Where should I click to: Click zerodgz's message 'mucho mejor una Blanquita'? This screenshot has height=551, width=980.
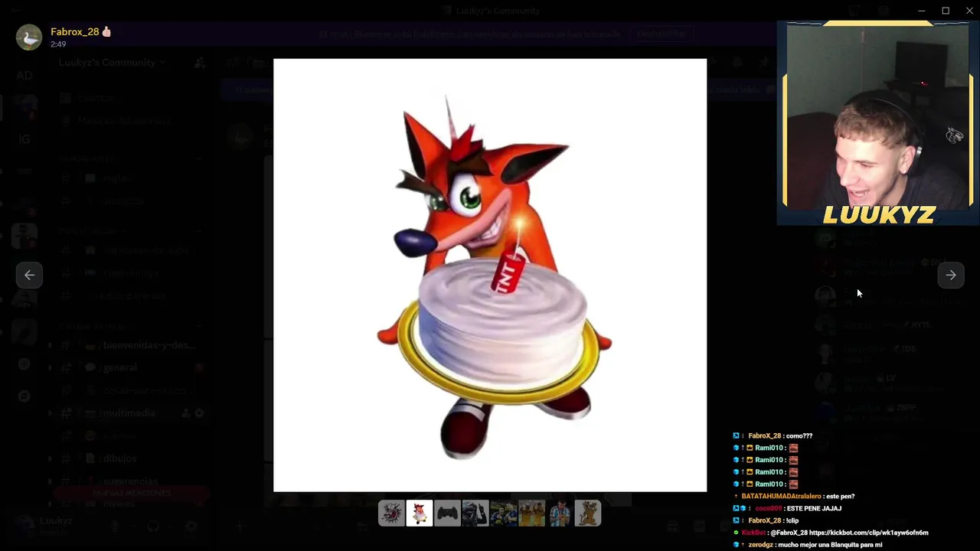[829, 545]
